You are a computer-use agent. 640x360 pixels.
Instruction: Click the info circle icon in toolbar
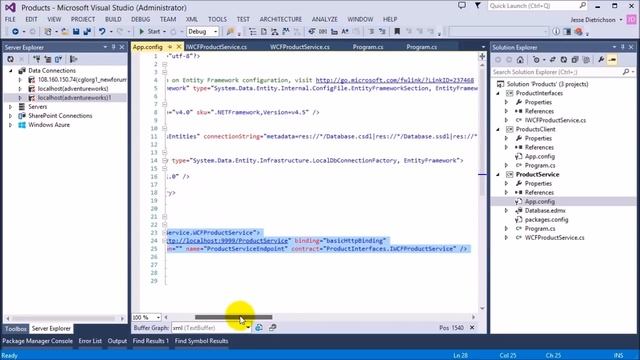click(x=556, y=31)
